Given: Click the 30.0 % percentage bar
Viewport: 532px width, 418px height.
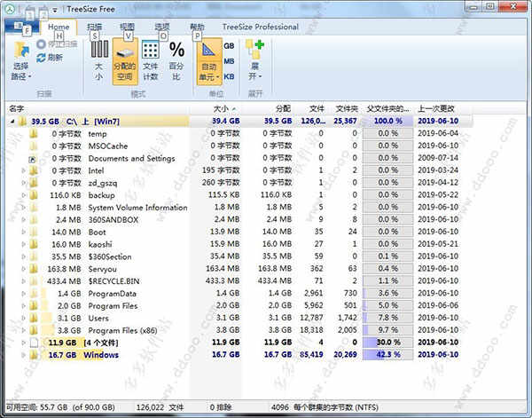Looking at the screenshot, I should (x=387, y=343).
